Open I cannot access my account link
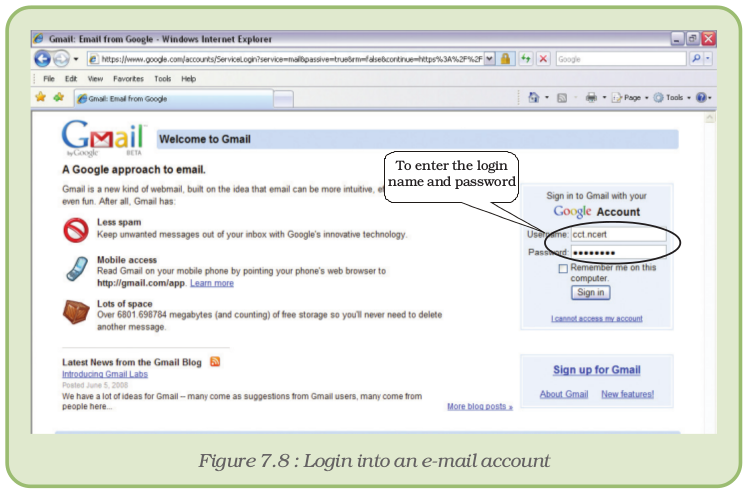753x493 pixels. 596,318
